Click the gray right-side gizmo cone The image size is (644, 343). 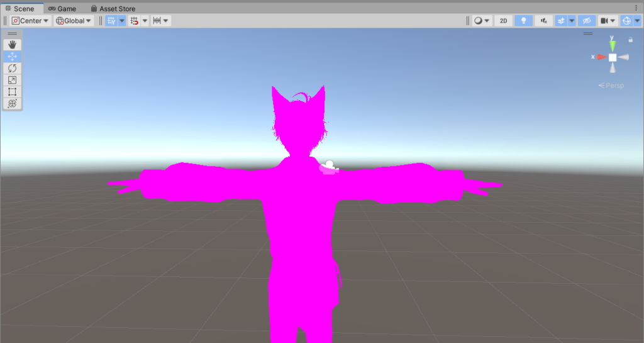[x=623, y=57]
